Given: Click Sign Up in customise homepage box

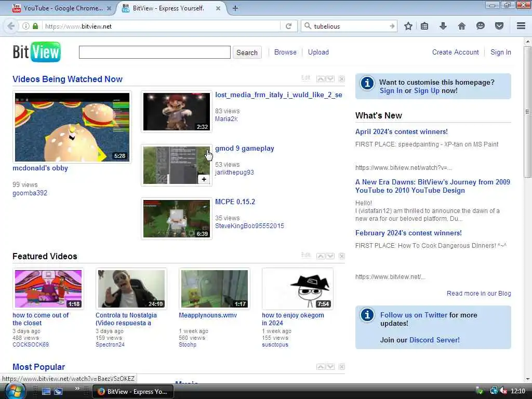Looking at the screenshot, I should click(x=427, y=90).
